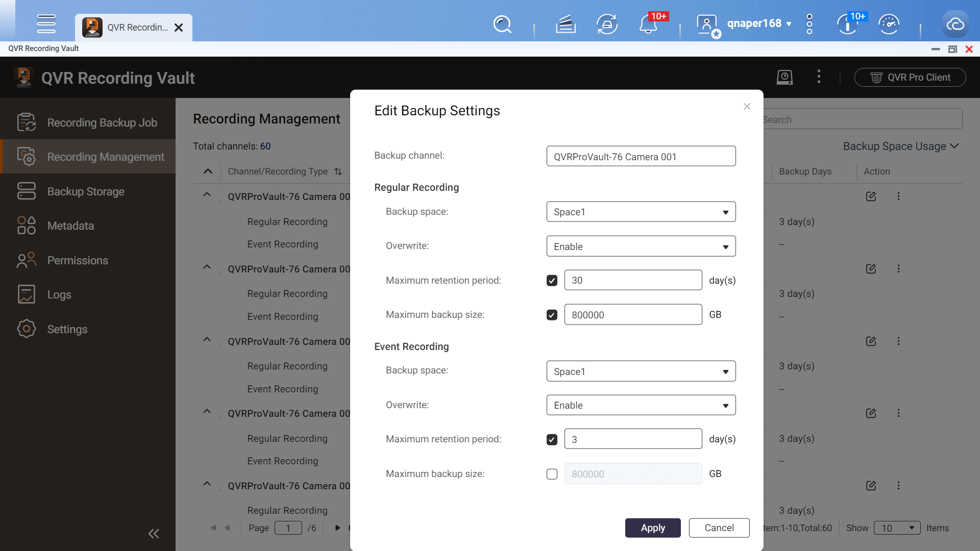Uncheck Regular Recording maximum retention period checkbox
This screenshot has height=551, width=980.
coord(552,281)
